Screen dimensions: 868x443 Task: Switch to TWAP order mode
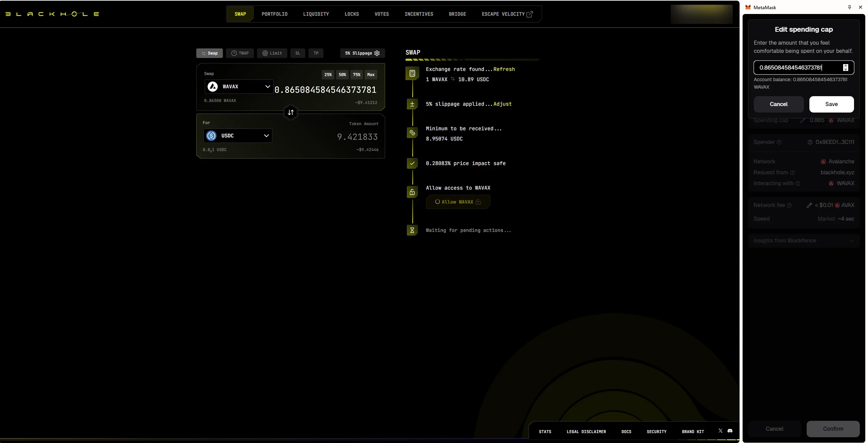pos(240,53)
